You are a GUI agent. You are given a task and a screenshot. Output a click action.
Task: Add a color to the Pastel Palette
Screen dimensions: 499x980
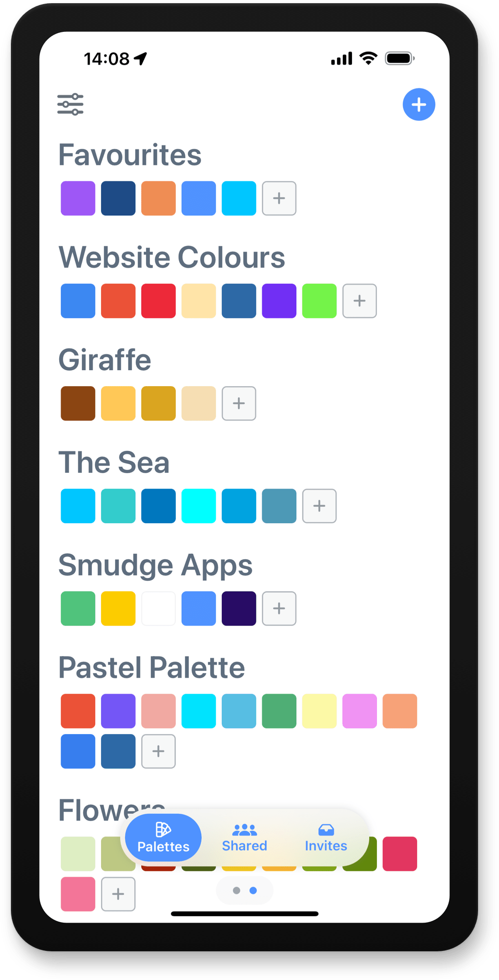[158, 751]
